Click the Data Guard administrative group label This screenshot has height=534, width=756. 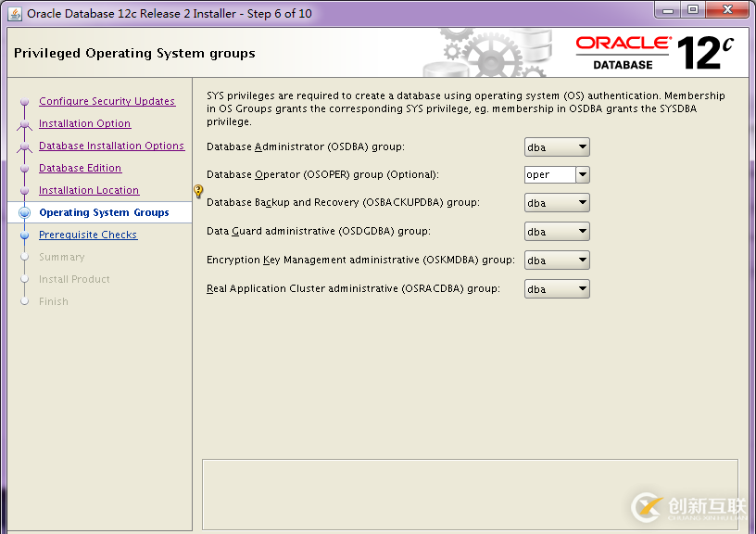tap(318, 231)
